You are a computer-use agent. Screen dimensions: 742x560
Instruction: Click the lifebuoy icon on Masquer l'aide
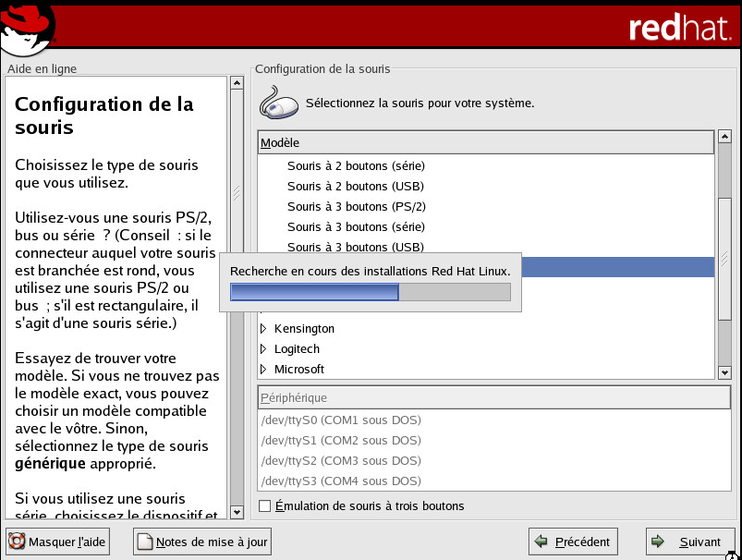17,542
